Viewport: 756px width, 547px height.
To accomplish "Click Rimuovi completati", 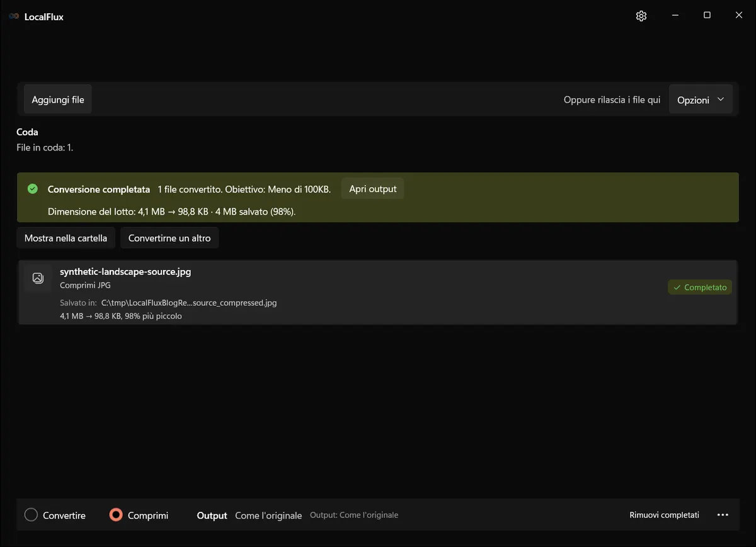I will coord(665,515).
